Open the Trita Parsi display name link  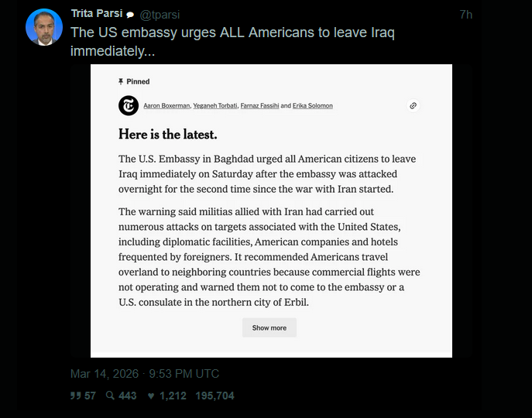coord(96,14)
